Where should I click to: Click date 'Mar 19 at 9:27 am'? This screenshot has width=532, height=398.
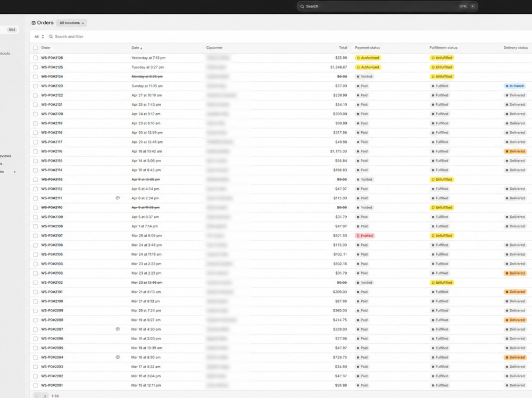pyautogui.click(x=146, y=320)
